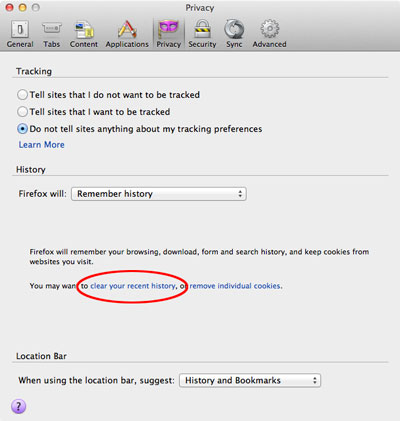Open the 'History and Bookmarks' suggestion dropdown
This screenshot has width=400, height=421.
(x=250, y=380)
